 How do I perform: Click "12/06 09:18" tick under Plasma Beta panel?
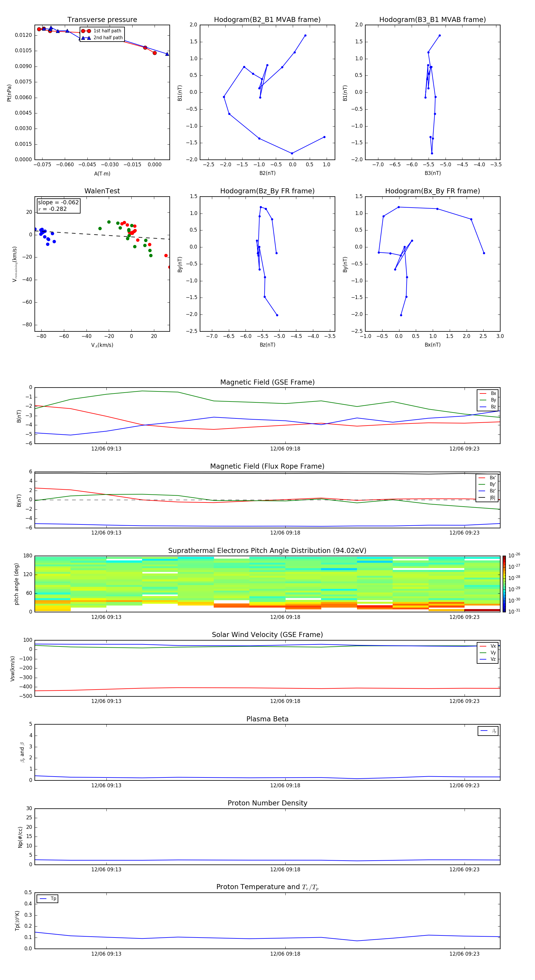285,785
